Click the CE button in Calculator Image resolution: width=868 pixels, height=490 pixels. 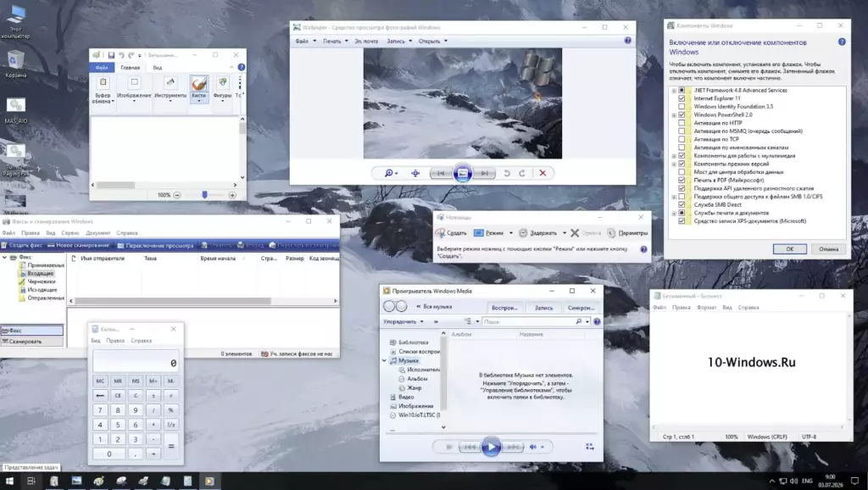[x=117, y=395]
